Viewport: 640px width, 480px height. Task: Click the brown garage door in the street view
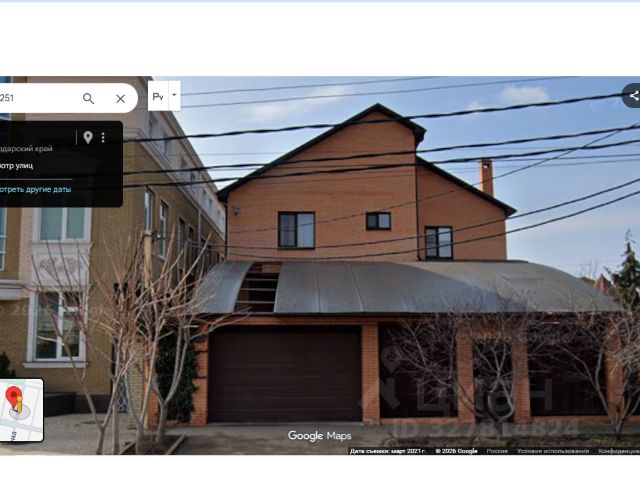click(x=285, y=374)
